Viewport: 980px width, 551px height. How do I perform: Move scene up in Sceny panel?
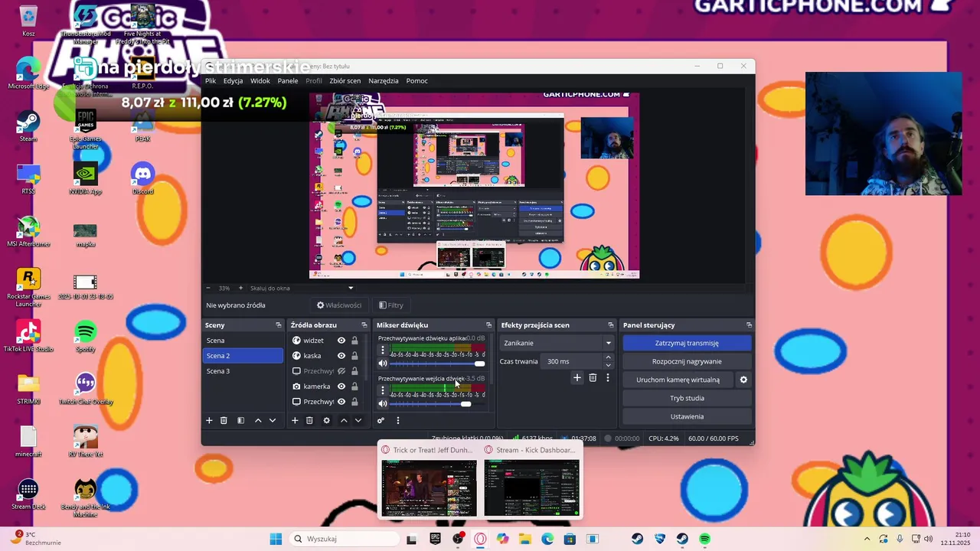coord(258,420)
